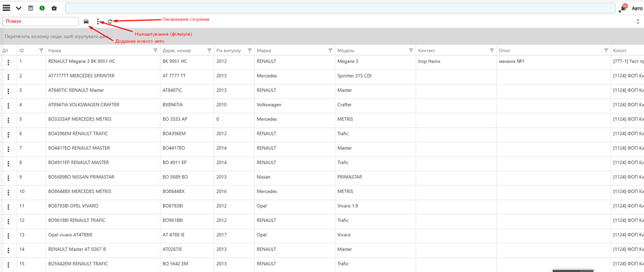Select the "AT0267IE" plate number cell
The width and height of the screenshot is (644, 272).
(187, 249)
